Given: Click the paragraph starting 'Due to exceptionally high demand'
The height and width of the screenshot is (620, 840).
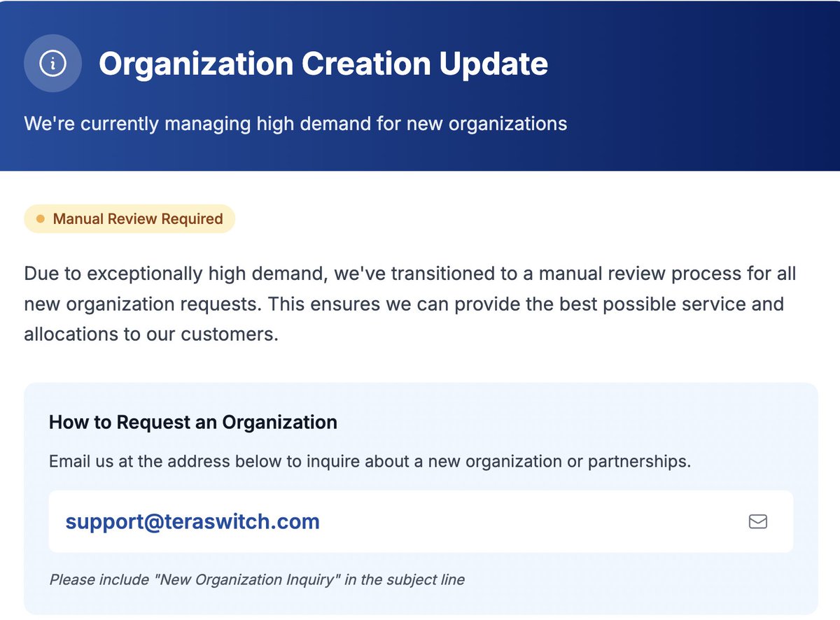Looking at the screenshot, I should [x=410, y=304].
